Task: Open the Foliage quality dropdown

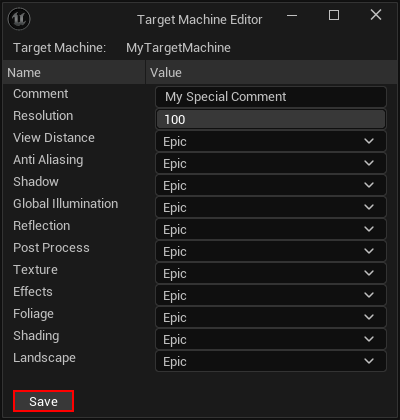Action: (271, 317)
